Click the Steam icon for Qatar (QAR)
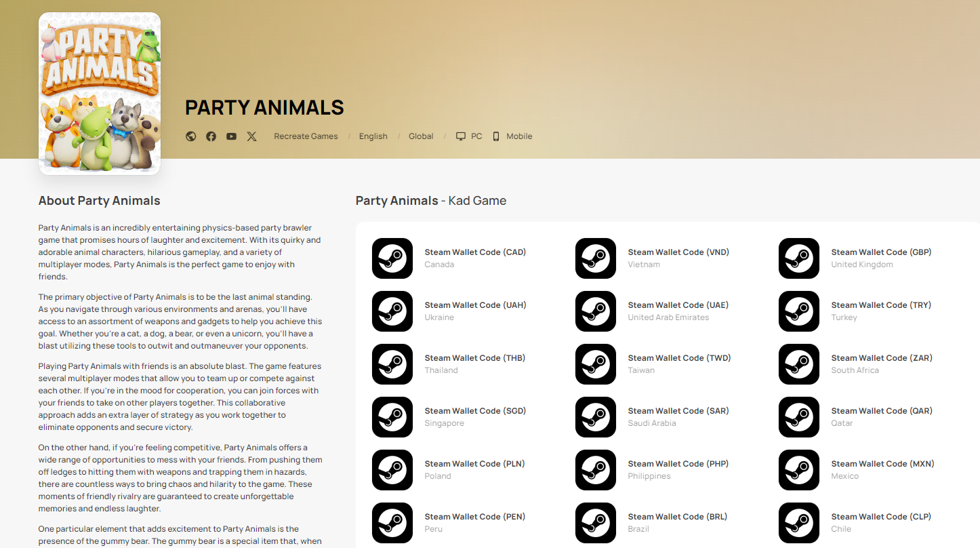 click(799, 417)
